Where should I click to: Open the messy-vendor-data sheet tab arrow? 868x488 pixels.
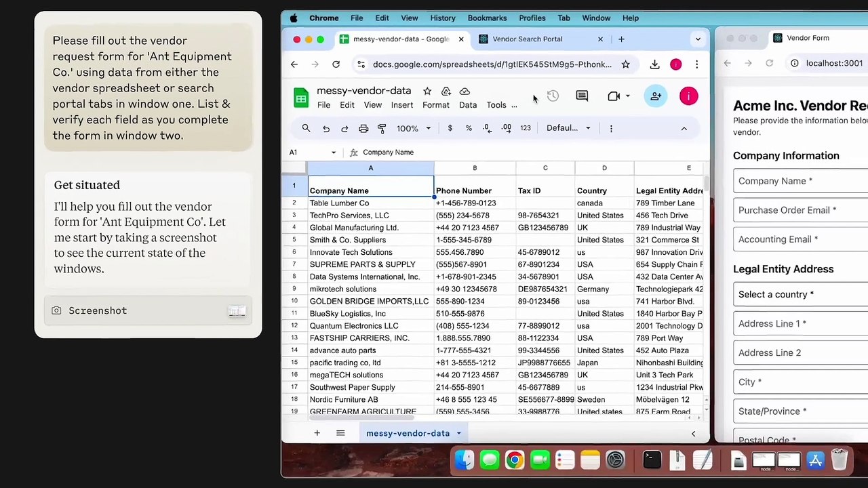point(458,433)
